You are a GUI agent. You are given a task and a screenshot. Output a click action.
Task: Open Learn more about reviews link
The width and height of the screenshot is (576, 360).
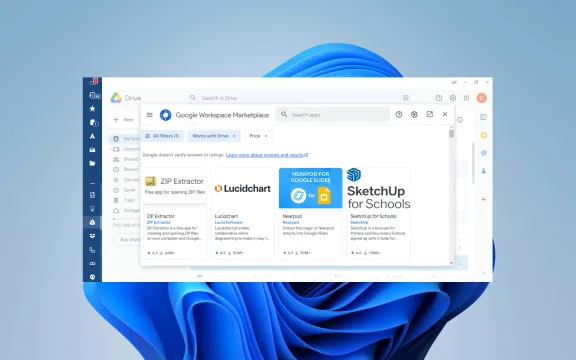pyautogui.click(x=267, y=155)
